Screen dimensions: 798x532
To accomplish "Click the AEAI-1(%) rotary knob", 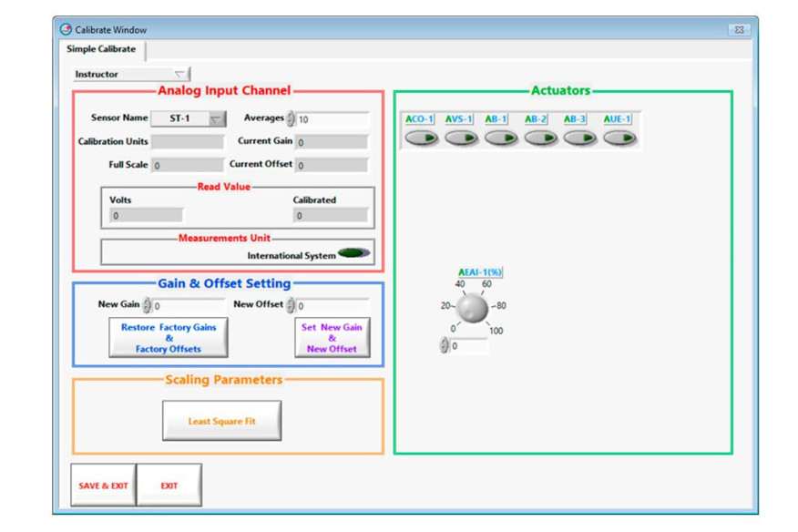I will [472, 309].
